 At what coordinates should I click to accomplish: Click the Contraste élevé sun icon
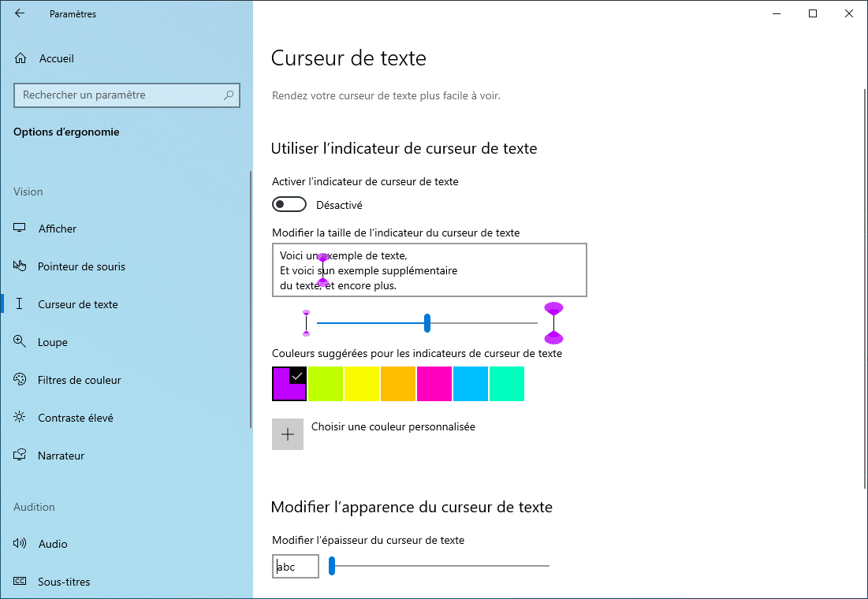[x=20, y=417]
